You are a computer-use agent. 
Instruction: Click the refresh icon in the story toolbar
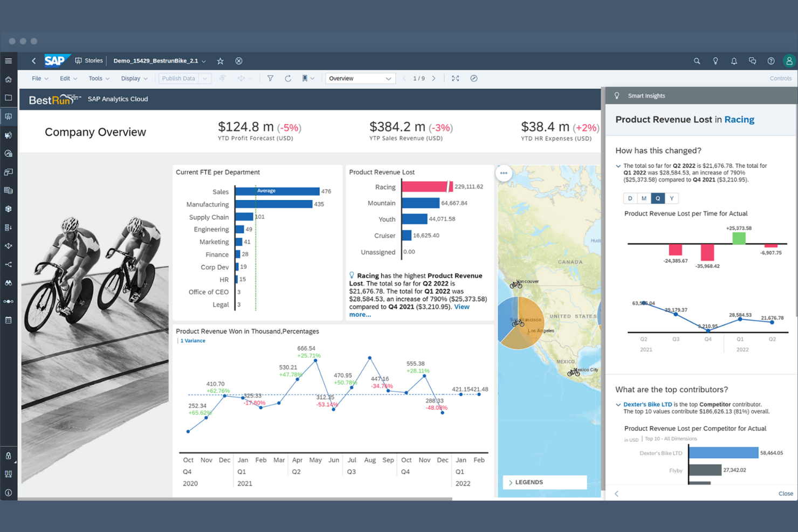pos(288,78)
